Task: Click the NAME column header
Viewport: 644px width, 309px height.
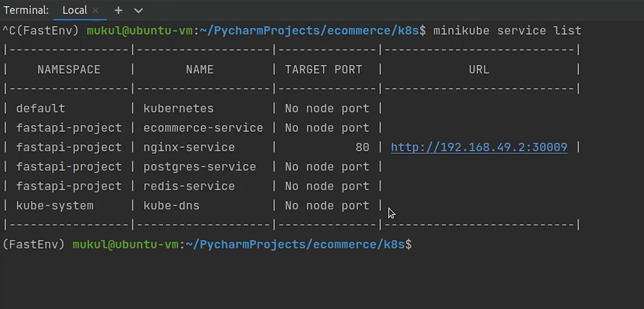Action: (200, 70)
